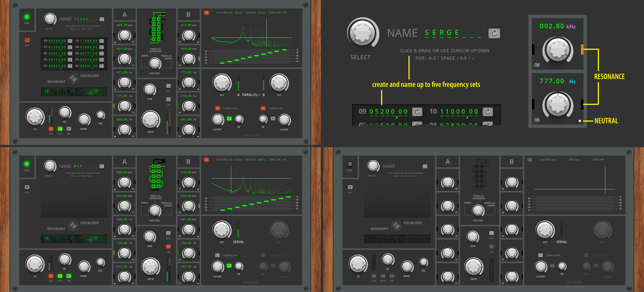The width and height of the screenshot is (644, 292).
Task: Reset the SERGE preset name with refresh icon
Action: click(x=102, y=19)
